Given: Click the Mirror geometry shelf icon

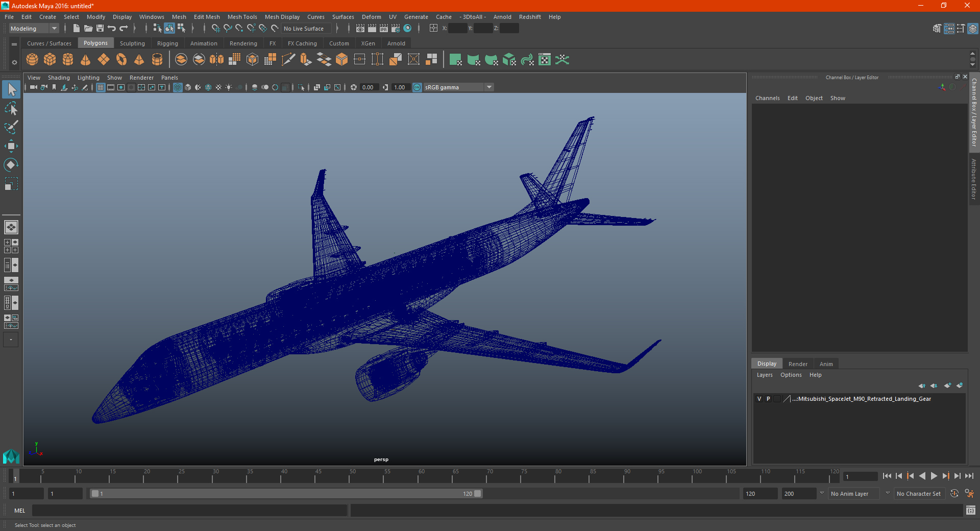Looking at the screenshot, I should click(217, 60).
